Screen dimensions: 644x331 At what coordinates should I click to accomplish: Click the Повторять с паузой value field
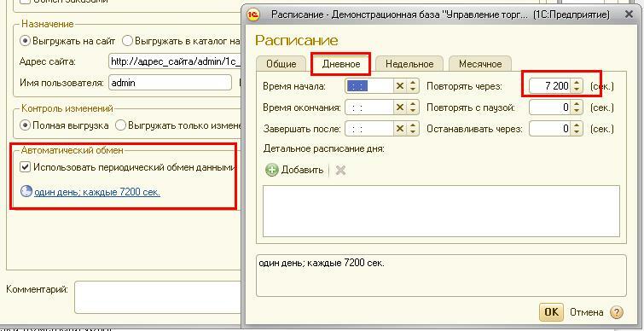click(x=550, y=107)
